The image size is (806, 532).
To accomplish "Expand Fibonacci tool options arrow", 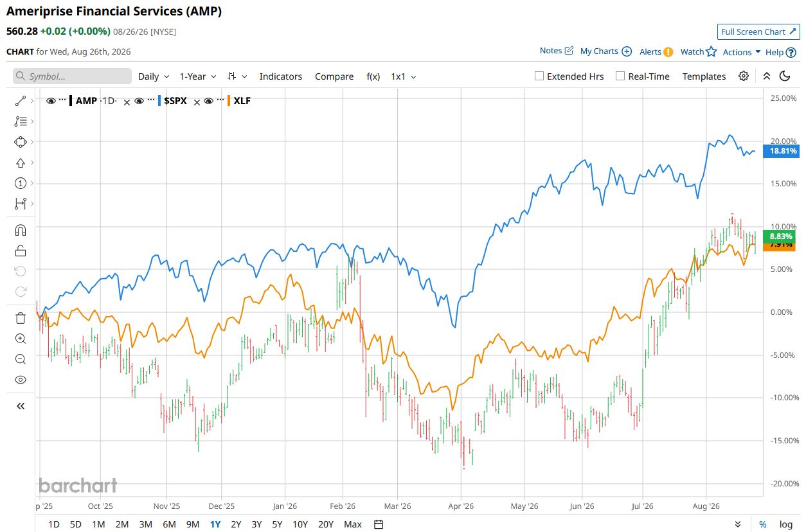I will tap(32, 121).
